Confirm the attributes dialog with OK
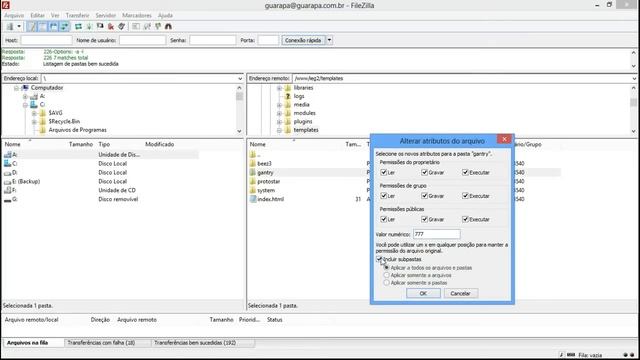The image size is (640, 360). click(x=423, y=293)
